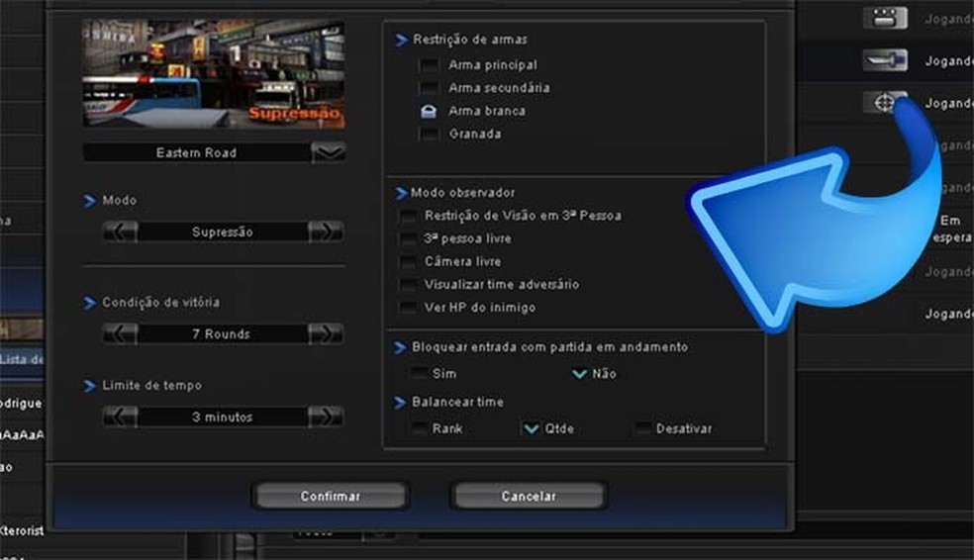Enable Visualizar time adversário option
974x560 pixels.
pyautogui.click(x=408, y=284)
